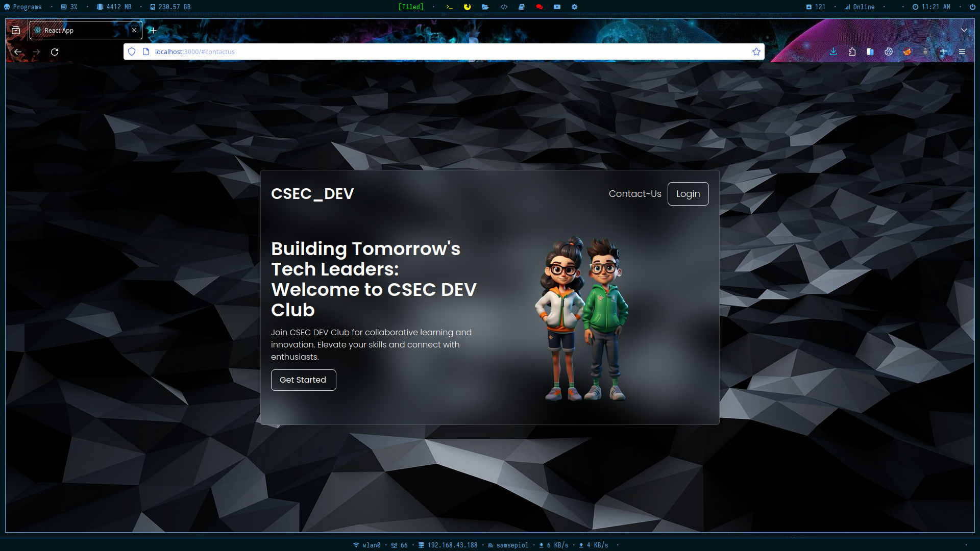Go back to previous page
980x551 pixels.
[18, 52]
